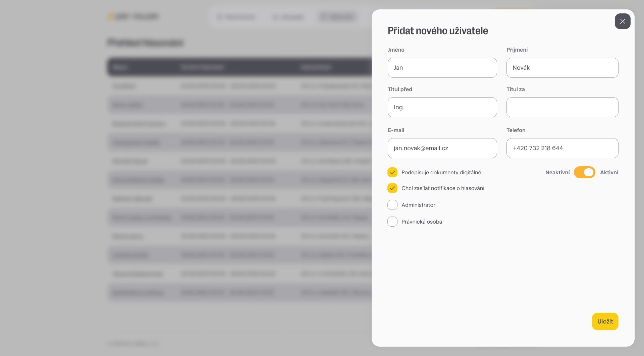
Task: Click the Příjmení field containing 'Novák'
Action: [562, 68]
